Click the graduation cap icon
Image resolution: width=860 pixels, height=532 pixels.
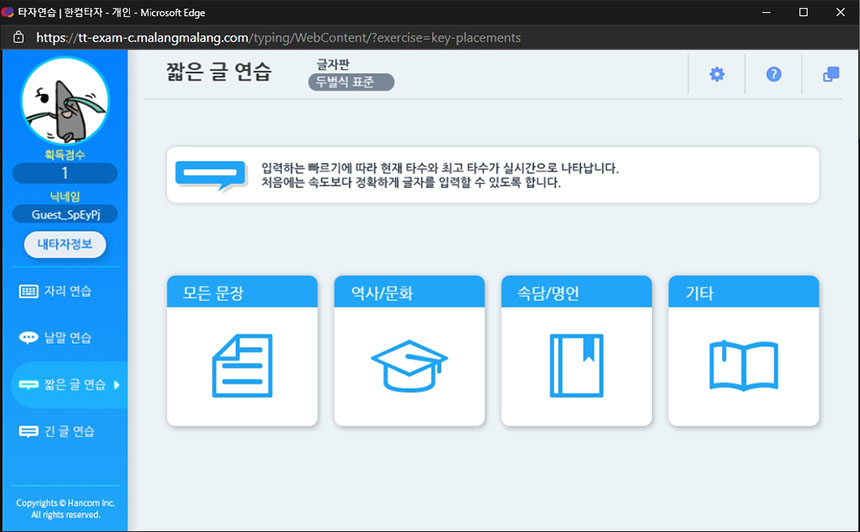tap(409, 366)
